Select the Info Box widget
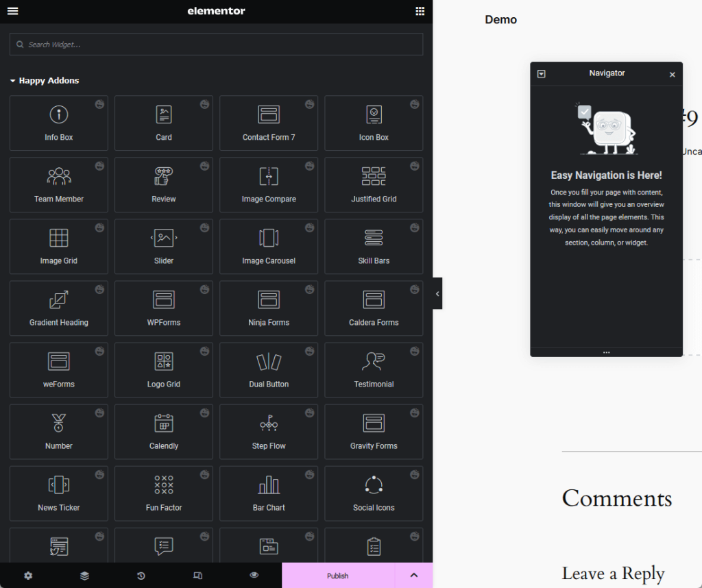This screenshot has height=588, width=702. coord(59,123)
